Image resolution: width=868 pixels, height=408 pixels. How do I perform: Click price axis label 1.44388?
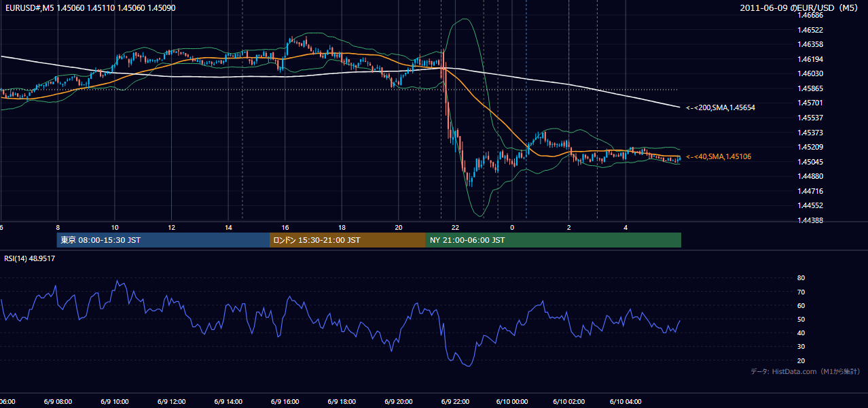point(810,220)
